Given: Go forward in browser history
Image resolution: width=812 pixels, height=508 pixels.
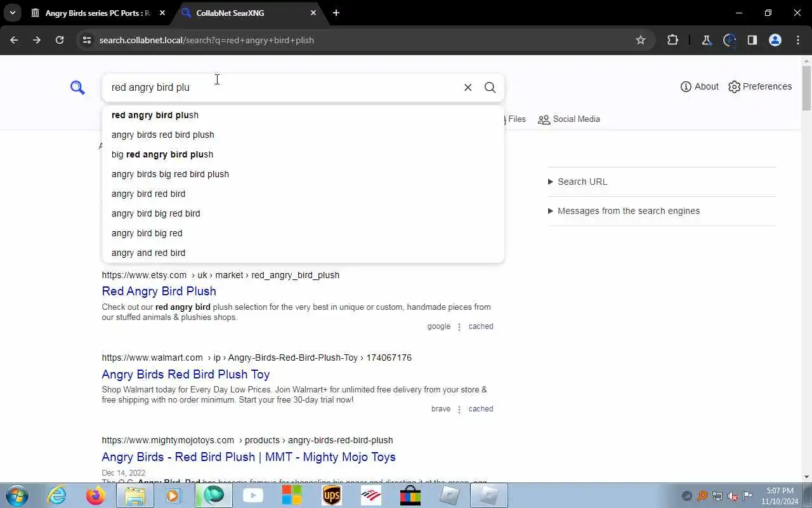Looking at the screenshot, I should point(37,40).
